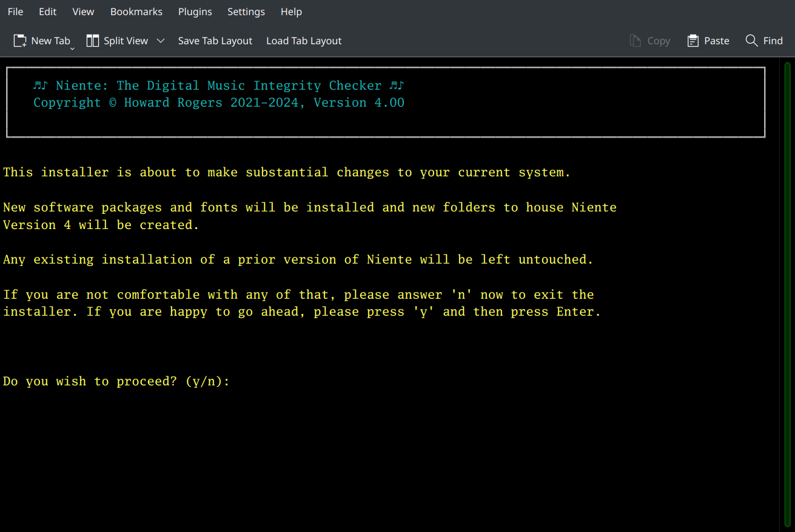Click the Copy clipboard icon

(x=635, y=40)
